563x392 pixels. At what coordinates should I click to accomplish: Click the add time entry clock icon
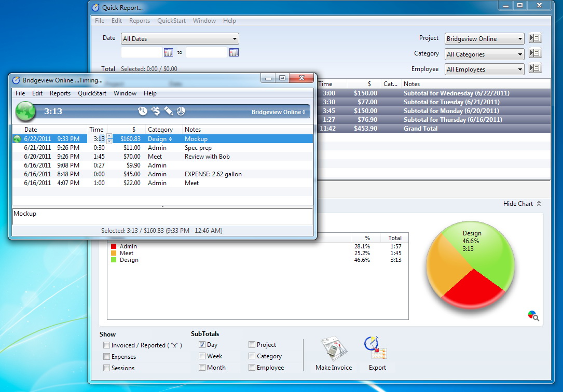(x=143, y=111)
